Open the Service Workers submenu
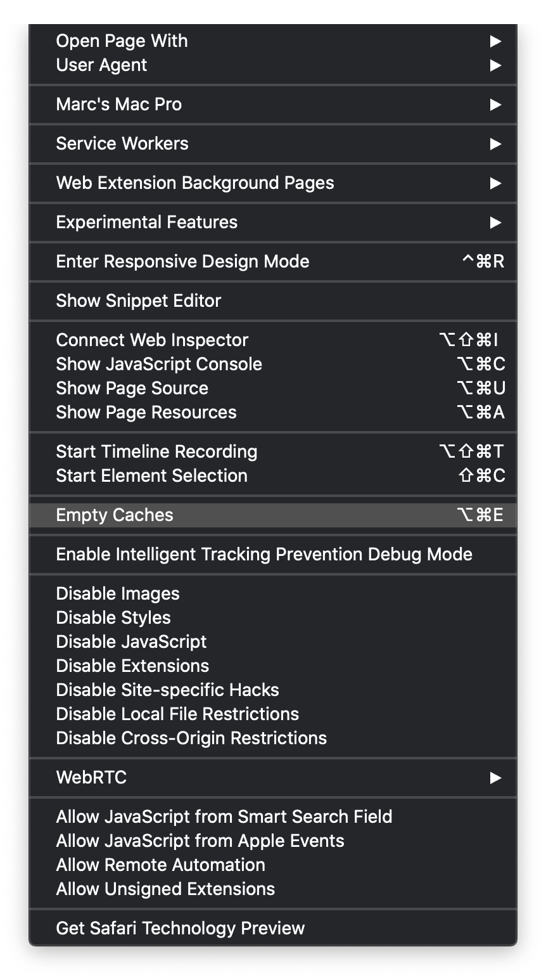Screen dimensions: 546x980 click(122, 144)
